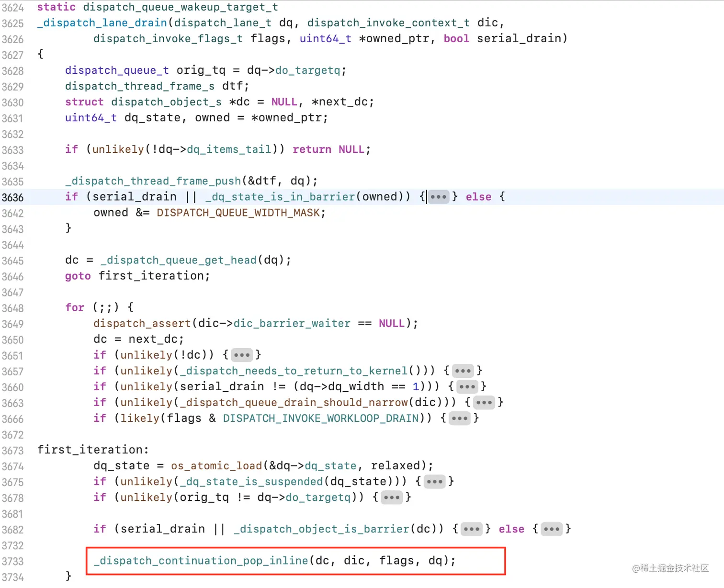
Task: Click line number 3636 in gutter
Action: 12,197
